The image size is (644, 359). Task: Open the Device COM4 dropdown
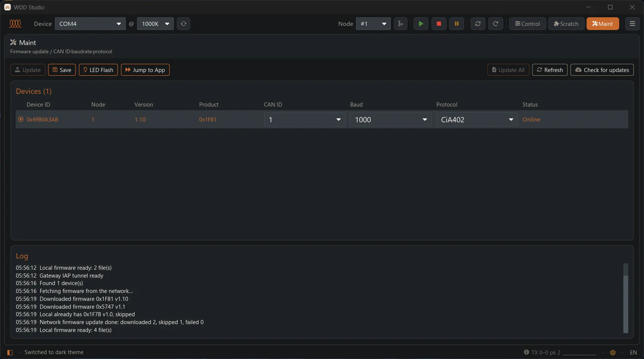pyautogui.click(x=90, y=24)
